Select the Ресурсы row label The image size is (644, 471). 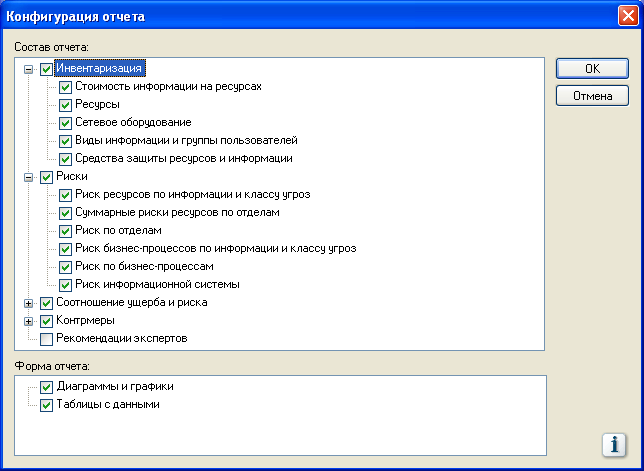[x=97, y=104]
